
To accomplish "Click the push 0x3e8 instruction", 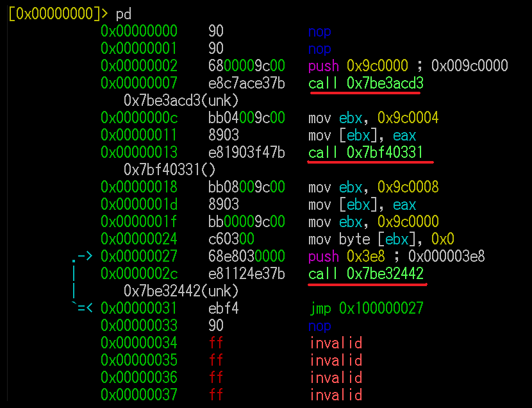I will [x=346, y=256].
